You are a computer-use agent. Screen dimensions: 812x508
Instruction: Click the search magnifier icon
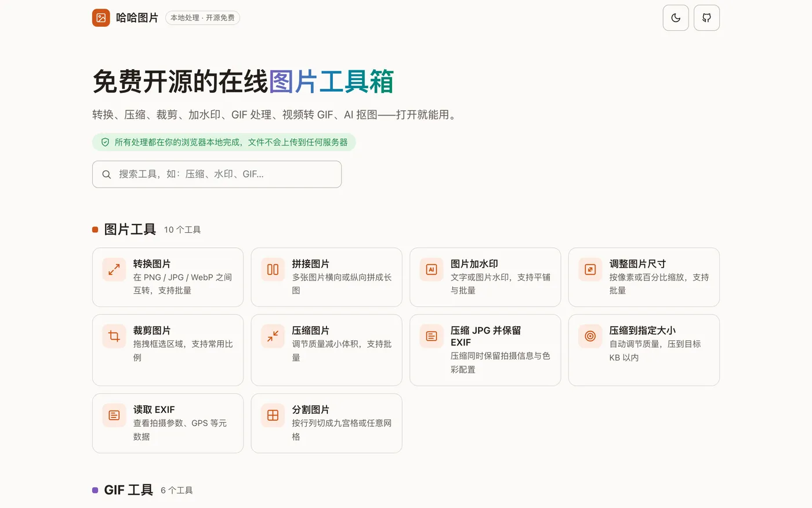(x=107, y=174)
